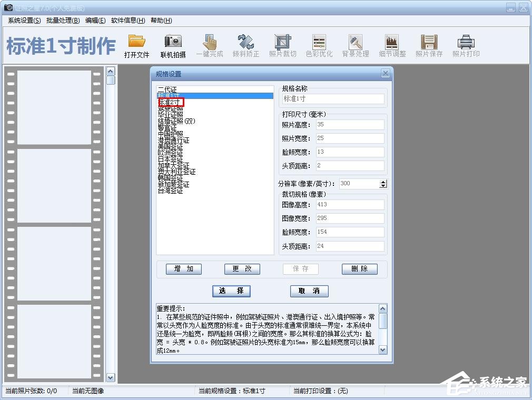Open the 细节调整 detail adjustment tool
The image size is (532, 400).
coord(392,45)
